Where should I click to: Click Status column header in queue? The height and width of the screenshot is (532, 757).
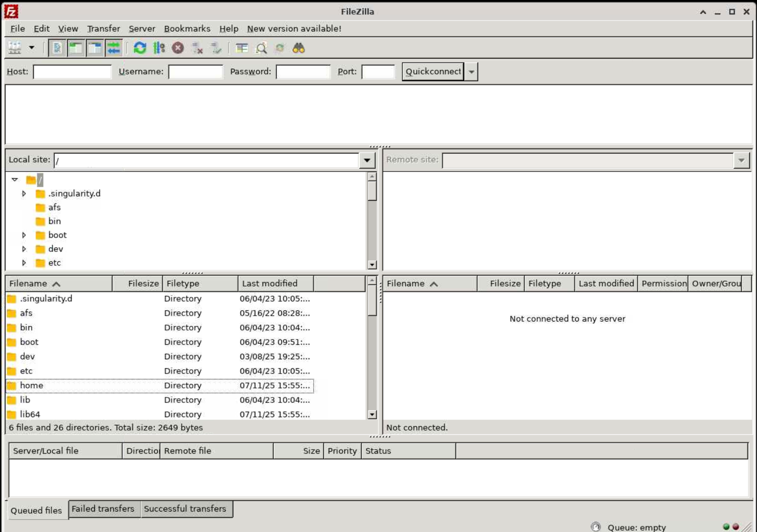(x=408, y=451)
